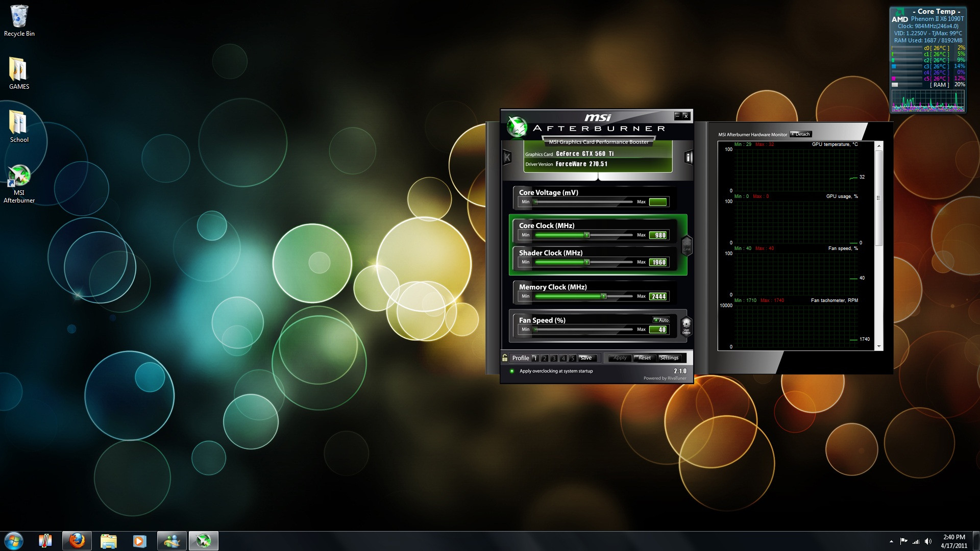The height and width of the screenshot is (551, 980).
Task: Click the hardware monitor scroll down arrow
Action: [879, 346]
